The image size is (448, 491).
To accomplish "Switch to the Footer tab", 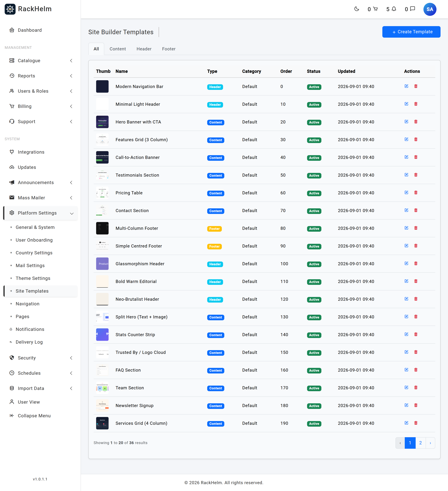I will pyautogui.click(x=169, y=49).
